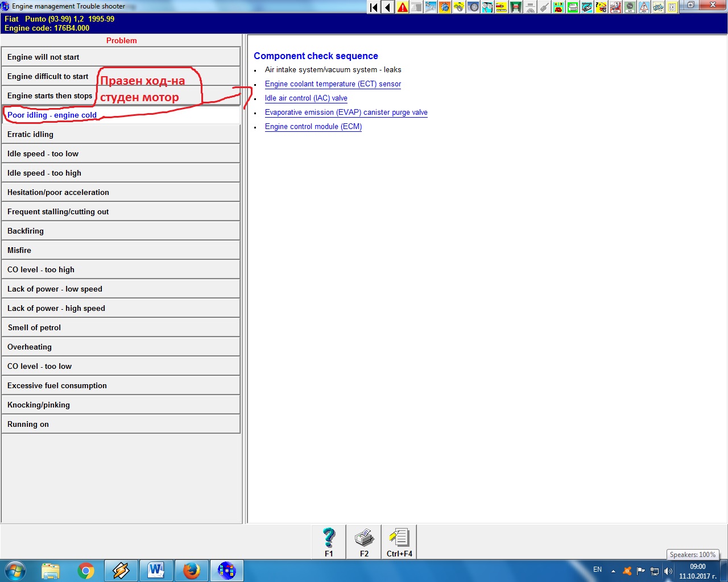Open Engine coolant temperature (ECT) sensor link

(333, 84)
